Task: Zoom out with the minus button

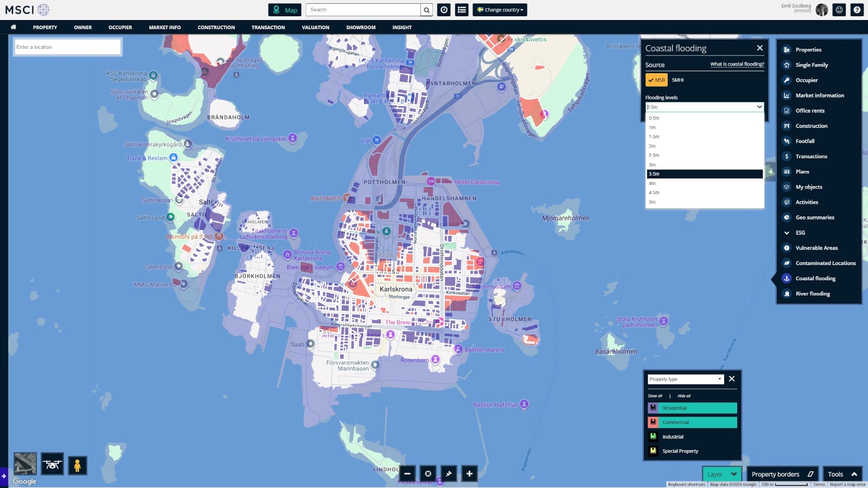Action: 407,473
